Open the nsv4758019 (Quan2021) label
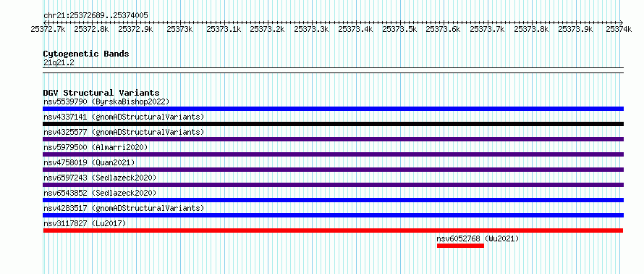644x274 pixels. tap(89, 162)
